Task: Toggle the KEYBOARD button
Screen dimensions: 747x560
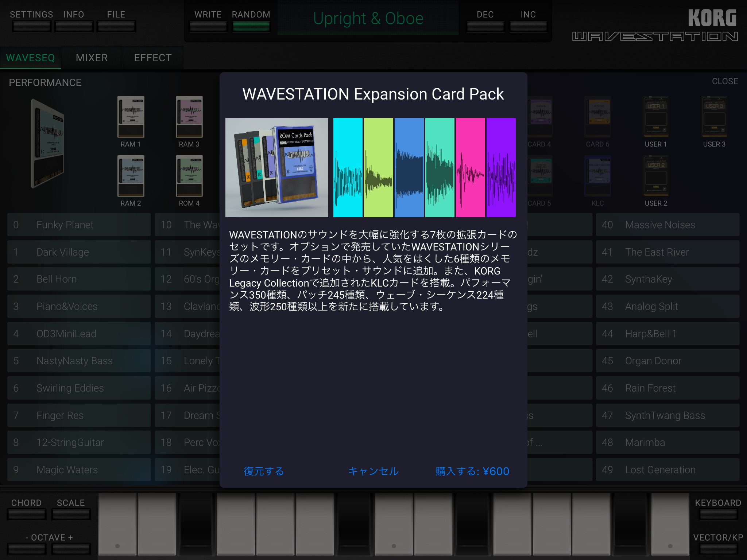Action: (718, 514)
